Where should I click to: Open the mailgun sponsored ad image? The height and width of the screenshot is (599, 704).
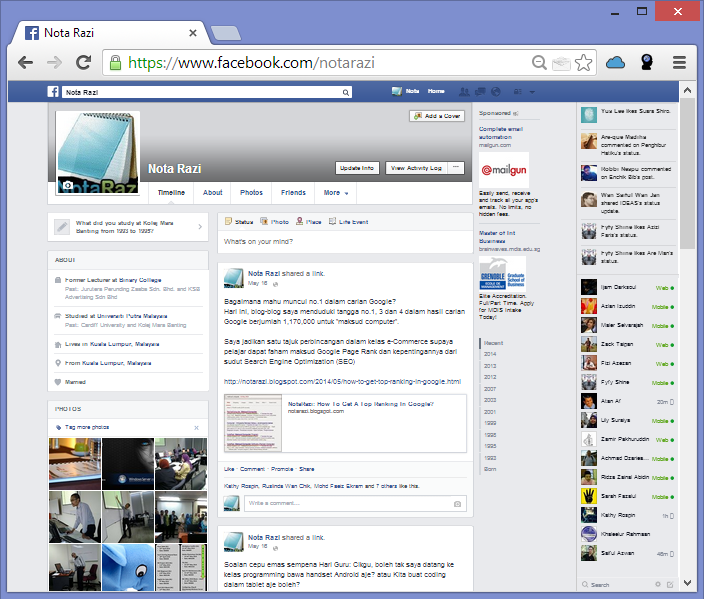point(504,170)
